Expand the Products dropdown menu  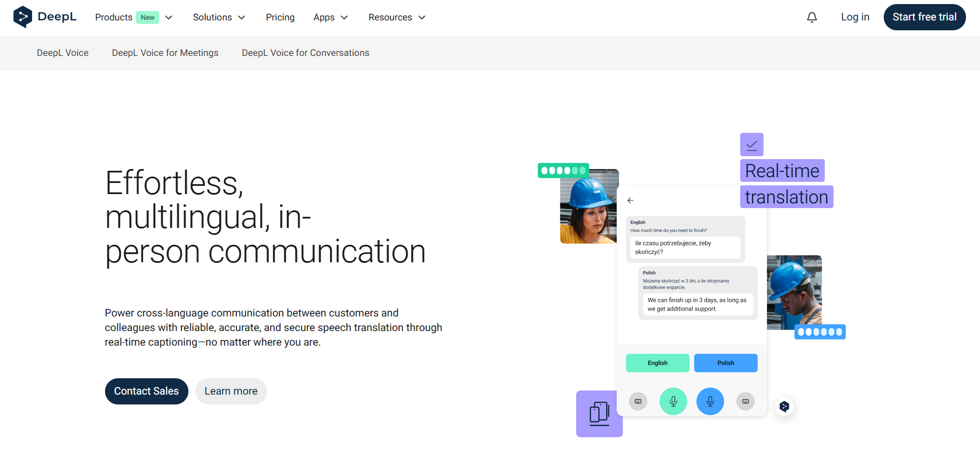click(134, 17)
